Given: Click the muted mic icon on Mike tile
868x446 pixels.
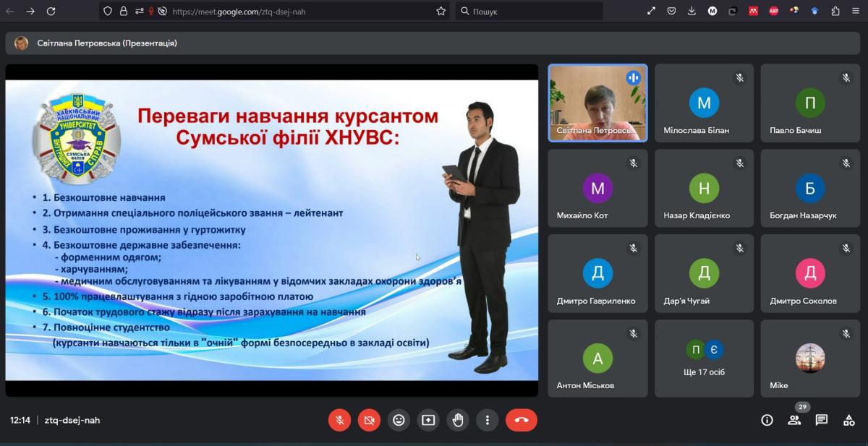Looking at the screenshot, I should coord(846,333).
